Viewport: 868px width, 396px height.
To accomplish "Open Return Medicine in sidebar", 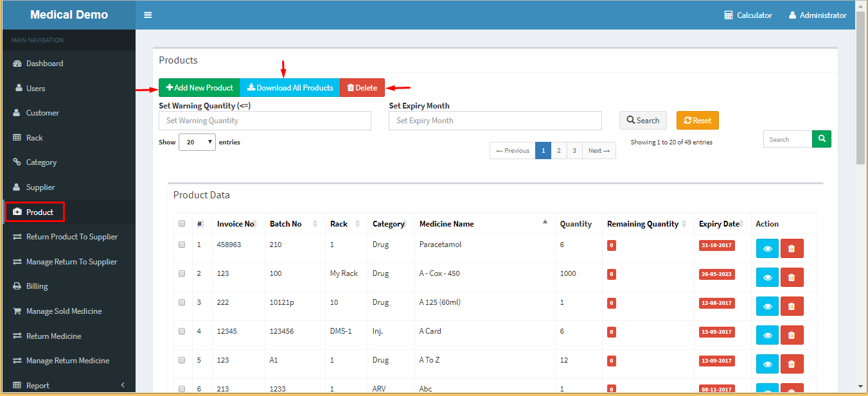I will pyautogui.click(x=69, y=336).
